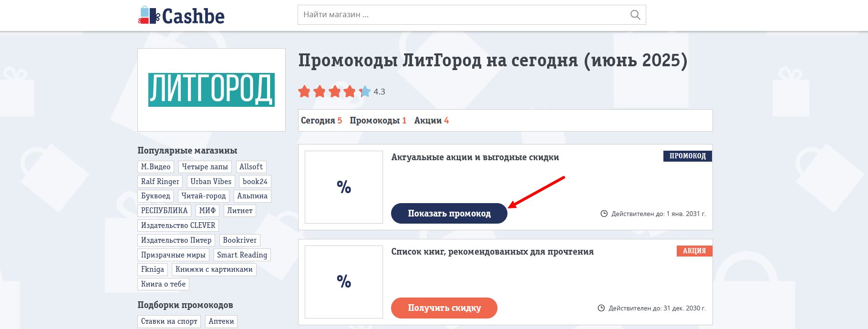Open the Allsoft store tag

tap(251, 167)
